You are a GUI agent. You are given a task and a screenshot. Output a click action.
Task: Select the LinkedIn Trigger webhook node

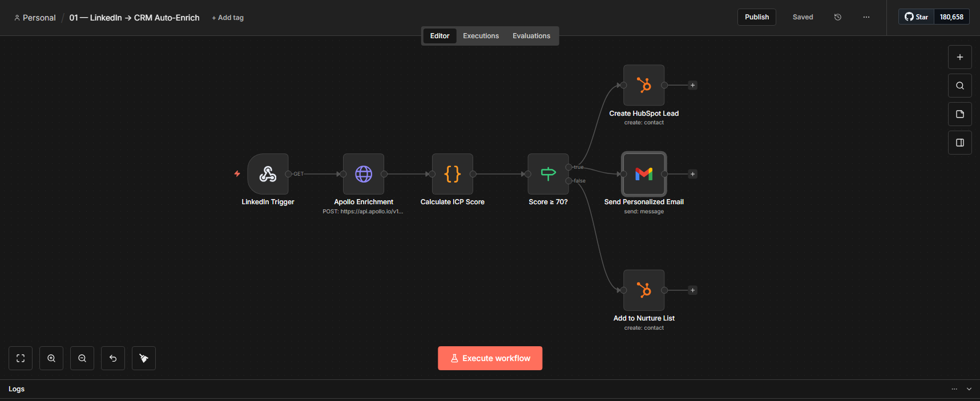click(268, 174)
